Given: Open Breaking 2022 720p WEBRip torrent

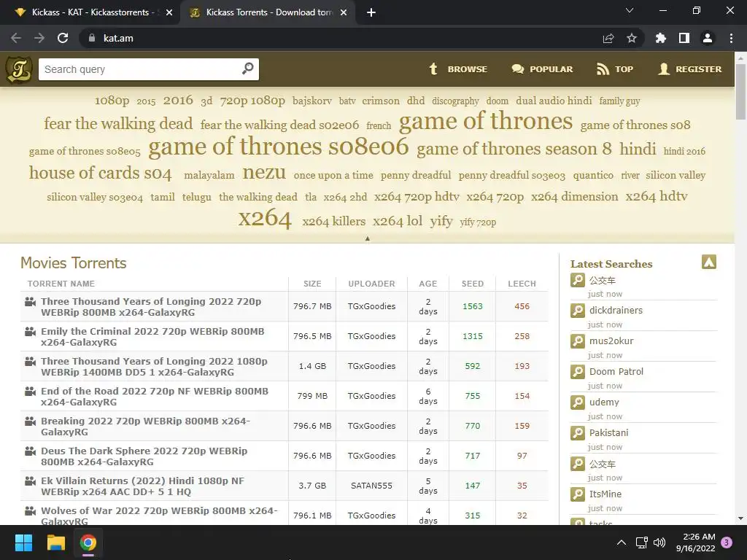Looking at the screenshot, I should [145, 427].
